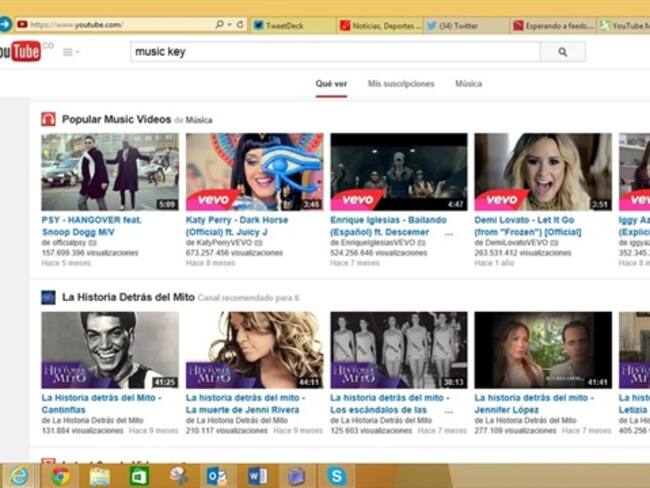Click the address bar search magnifier icon
650x488 pixels.
coord(220,24)
